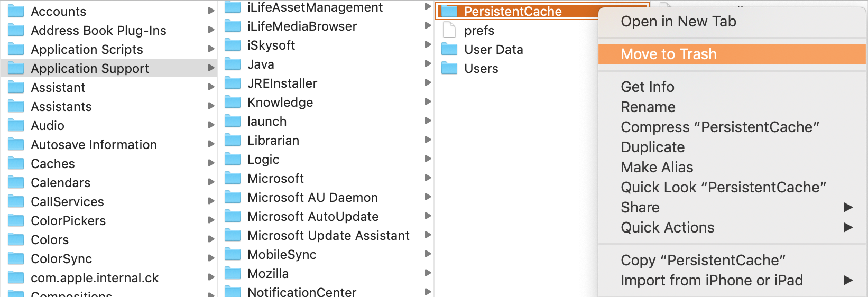Expand the Audio folder disclosure arrow

(x=211, y=125)
